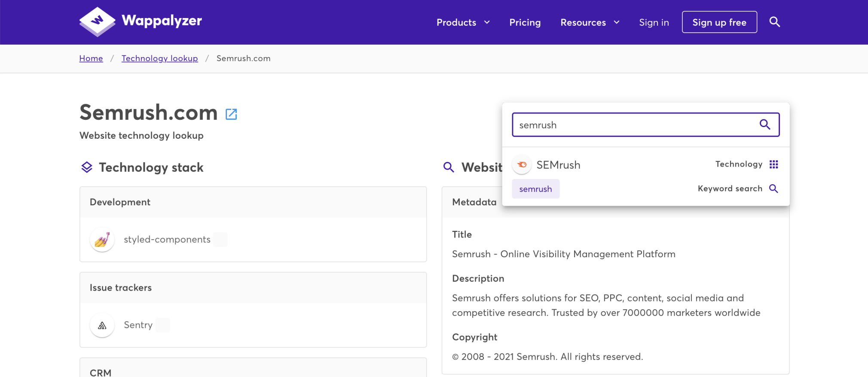The height and width of the screenshot is (377, 868).
Task: Follow the Home breadcrumb link
Action: point(91,58)
